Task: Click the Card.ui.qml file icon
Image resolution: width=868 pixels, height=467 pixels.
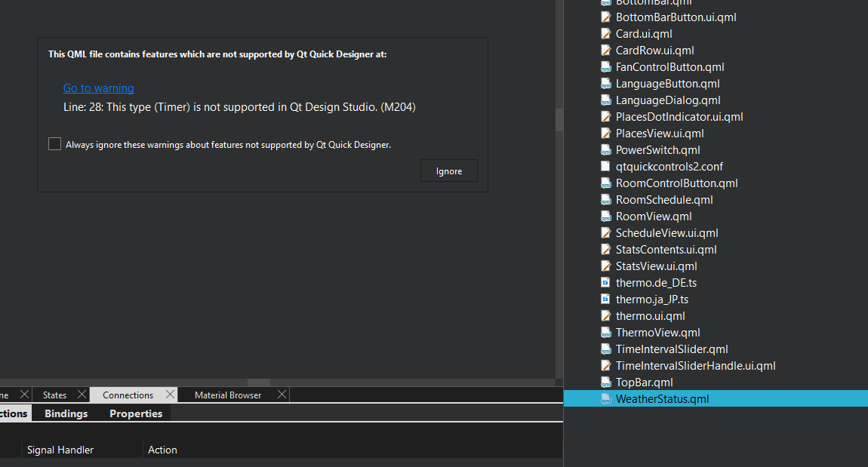Action: coord(605,34)
